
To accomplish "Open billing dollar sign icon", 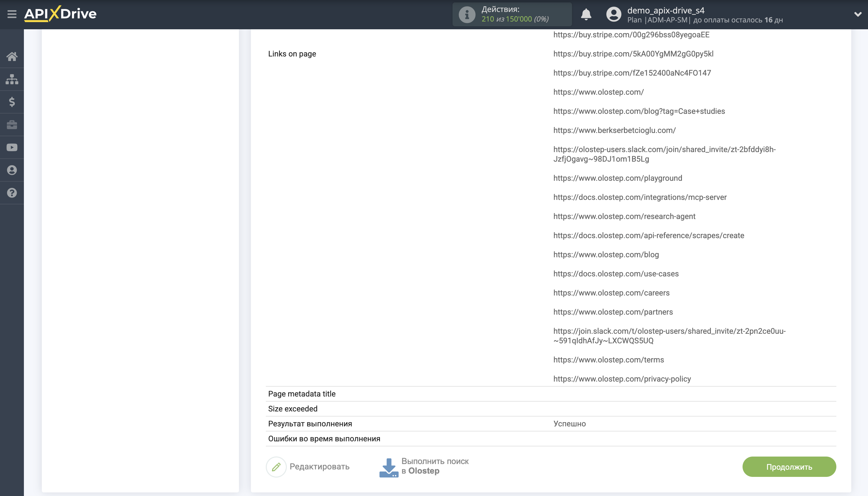I will [12, 102].
